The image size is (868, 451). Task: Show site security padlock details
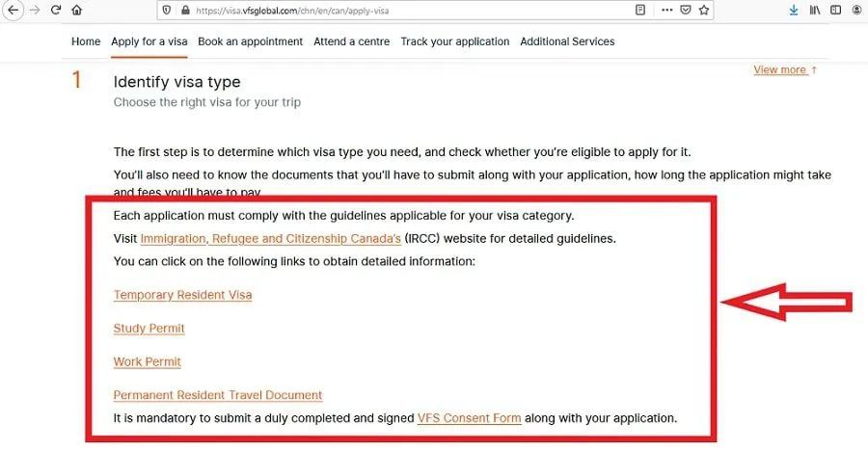[182, 11]
